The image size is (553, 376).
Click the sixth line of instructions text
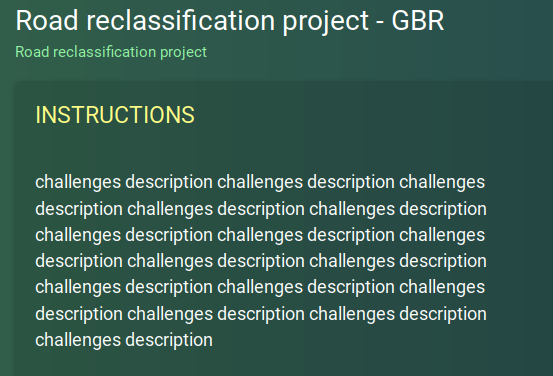tap(261, 314)
